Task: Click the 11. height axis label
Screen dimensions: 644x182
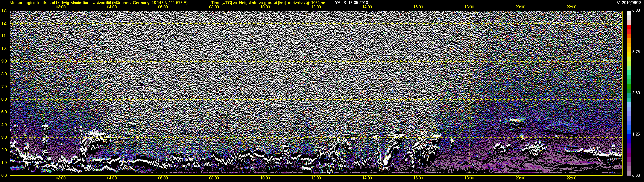Action: tap(4, 36)
